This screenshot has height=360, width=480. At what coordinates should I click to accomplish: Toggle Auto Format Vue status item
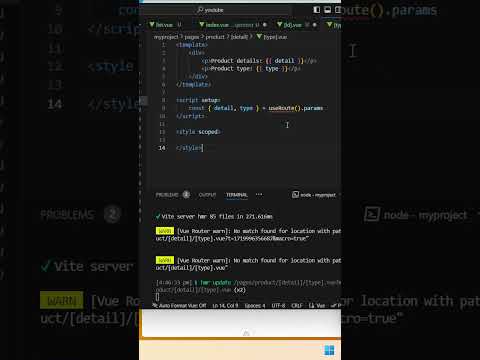point(179,306)
